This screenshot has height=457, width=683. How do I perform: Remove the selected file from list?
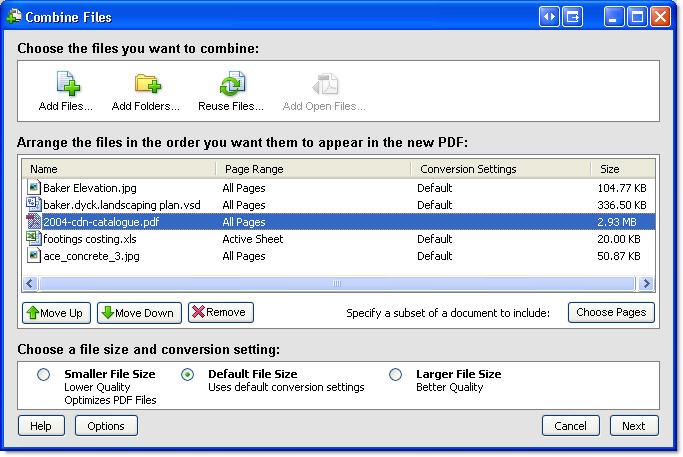pos(220,313)
